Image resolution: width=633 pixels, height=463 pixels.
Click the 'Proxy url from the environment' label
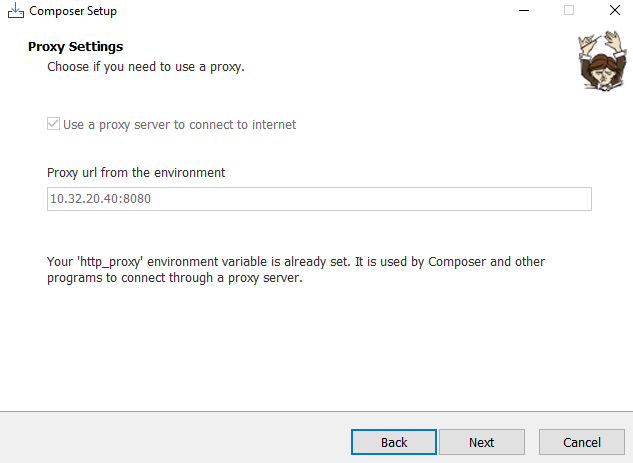[x=136, y=172]
